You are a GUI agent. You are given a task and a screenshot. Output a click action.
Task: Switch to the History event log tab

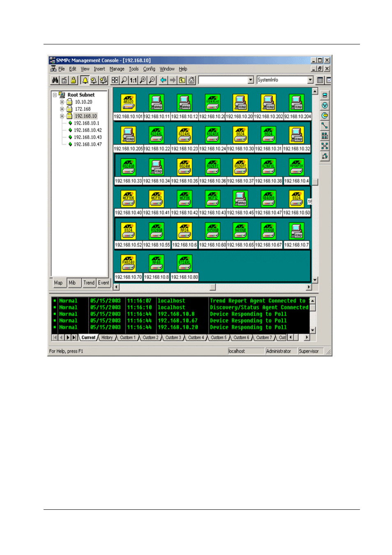point(107,338)
